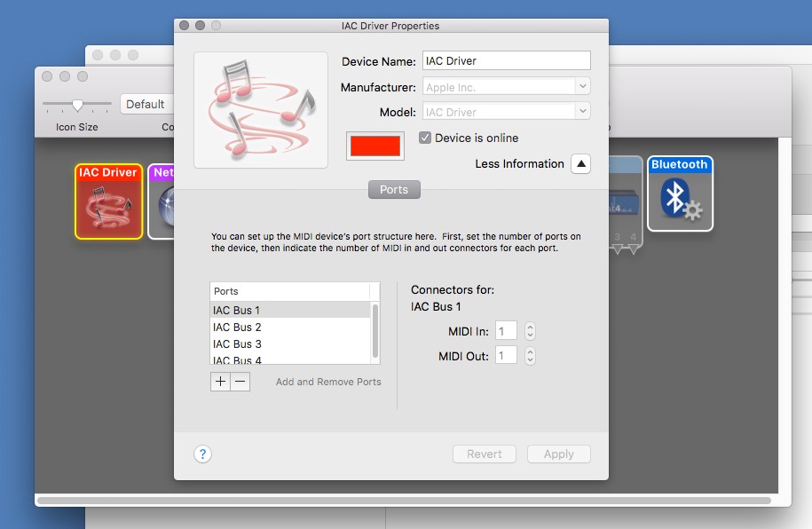The image size is (812, 529).
Task: Switch to the Ports tab
Action: click(393, 189)
